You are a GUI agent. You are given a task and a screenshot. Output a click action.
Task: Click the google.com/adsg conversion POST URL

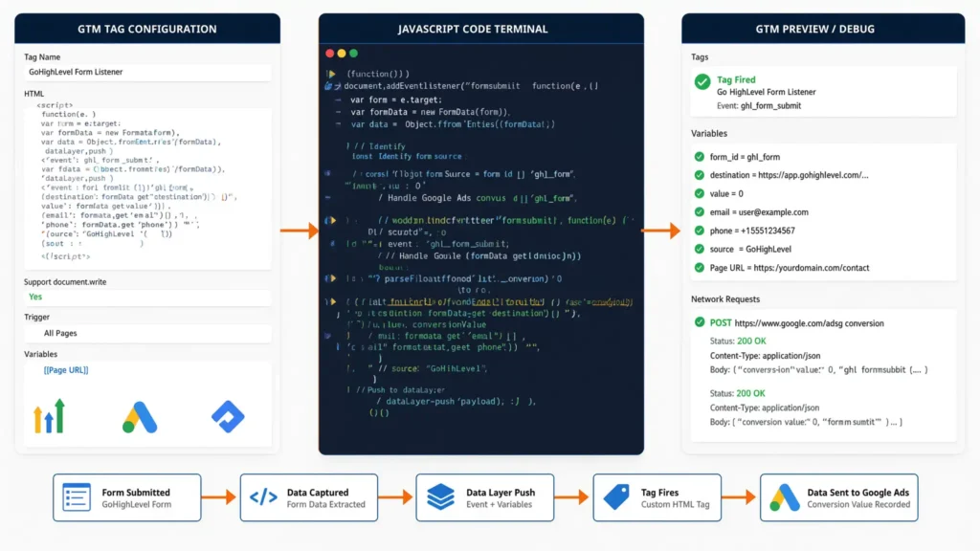pyautogui.click(x=810, y=323)
